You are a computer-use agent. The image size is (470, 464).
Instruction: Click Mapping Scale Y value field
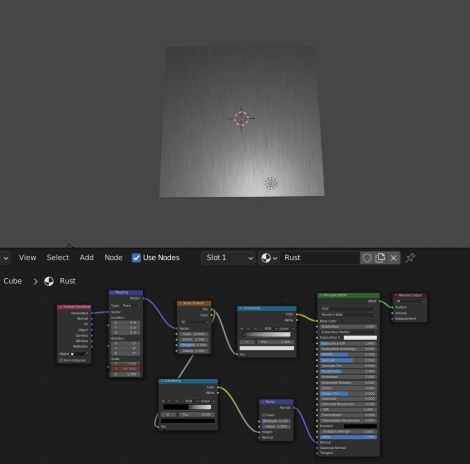pyautogui.click(x=126, y=369)
